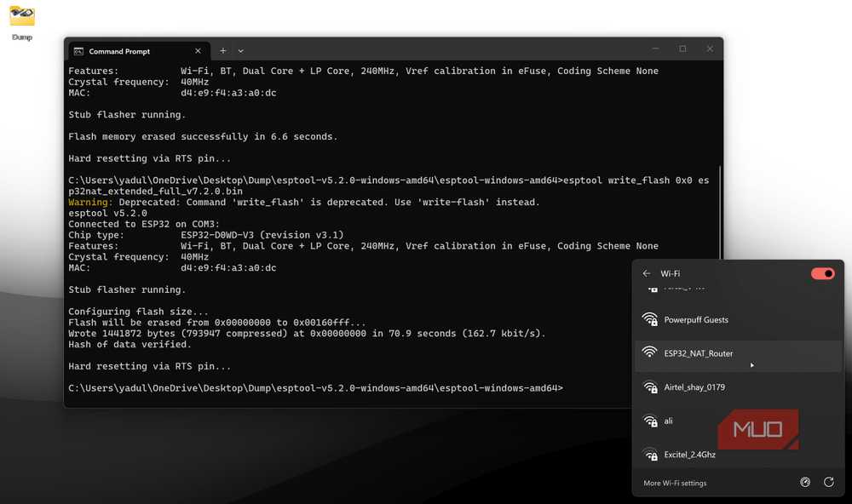This screenshot has height=504, width=852.
Task: Minimize the Command Prompt window
Action: (x=655, y=49)
